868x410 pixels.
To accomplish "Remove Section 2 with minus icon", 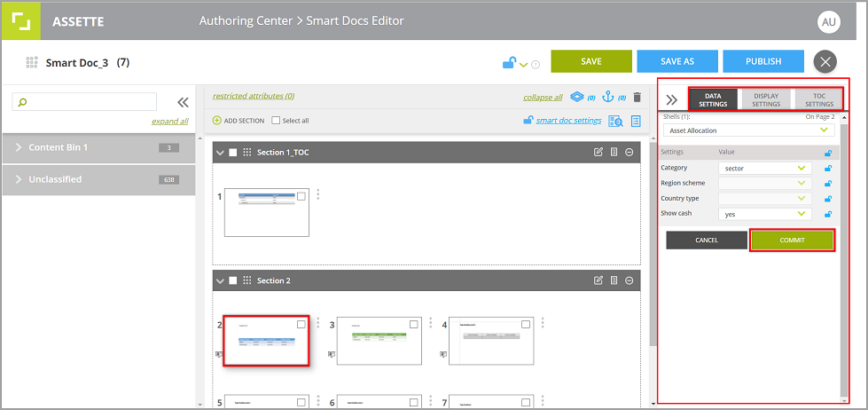I will pyautogui.click(x=629, y=280).
